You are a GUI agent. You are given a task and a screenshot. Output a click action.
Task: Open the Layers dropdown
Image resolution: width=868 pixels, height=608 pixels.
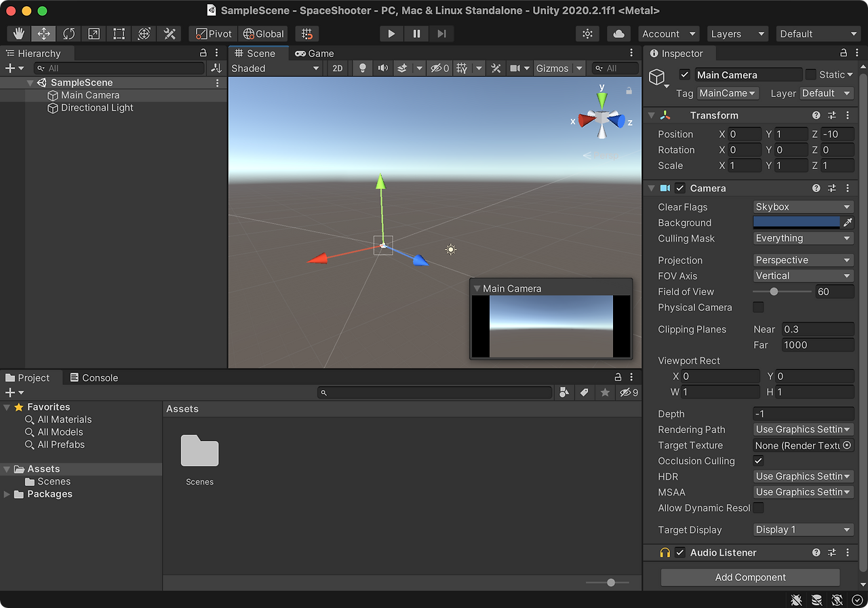pos(738,34)
